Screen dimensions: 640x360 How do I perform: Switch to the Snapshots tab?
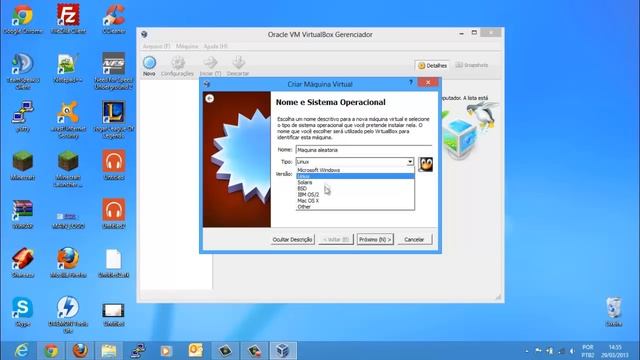[x=472, y=65]
